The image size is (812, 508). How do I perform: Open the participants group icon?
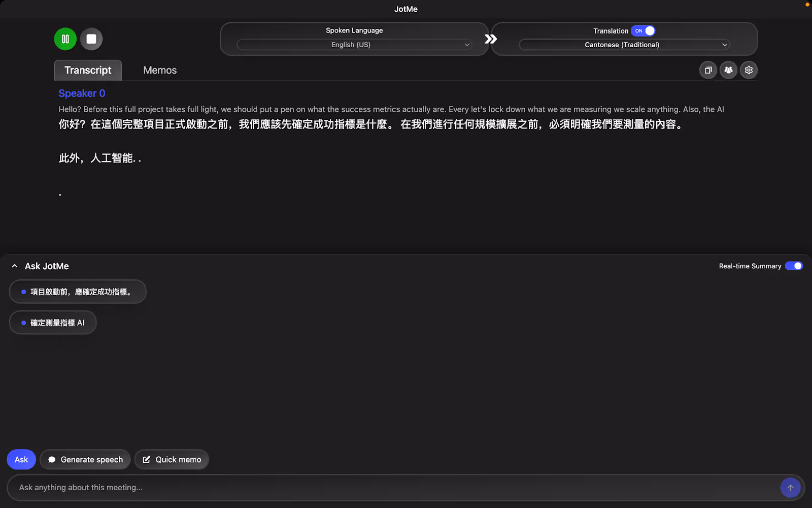(728, 70)
